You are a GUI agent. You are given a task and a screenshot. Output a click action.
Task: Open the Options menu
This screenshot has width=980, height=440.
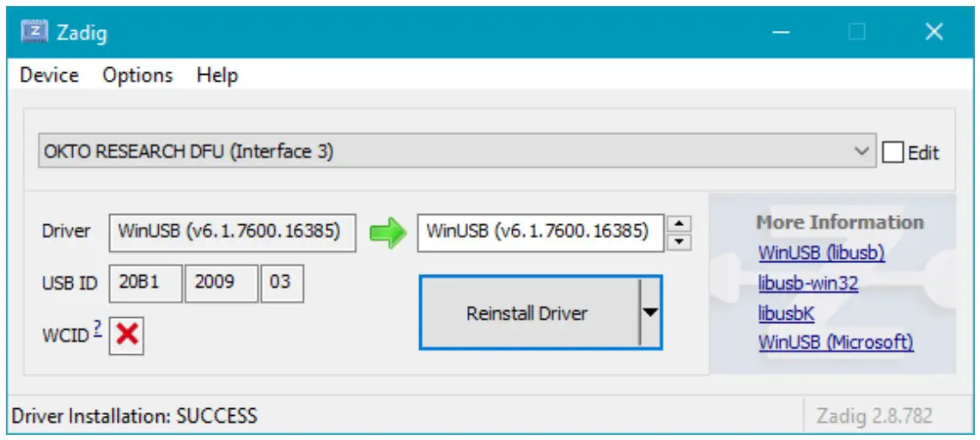coord(137,76)
